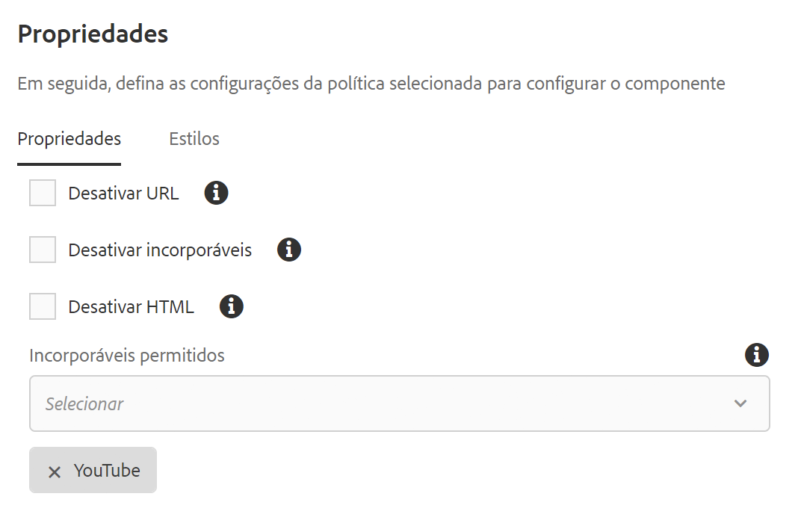Open info tooltip next to Desativar HTML
The height and width of the screenshot is (532, 801).
point(232,306)
